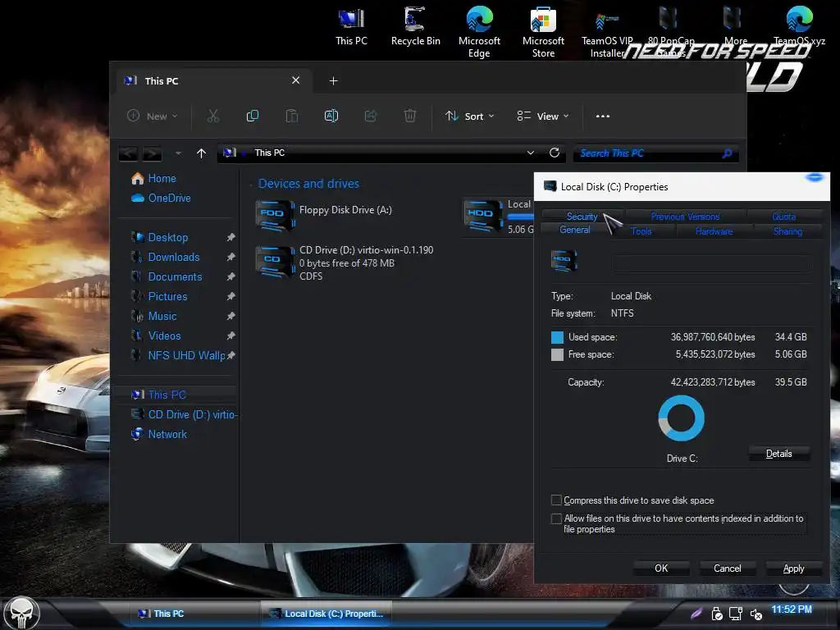Open the View dropdown menu

(543, 116)
